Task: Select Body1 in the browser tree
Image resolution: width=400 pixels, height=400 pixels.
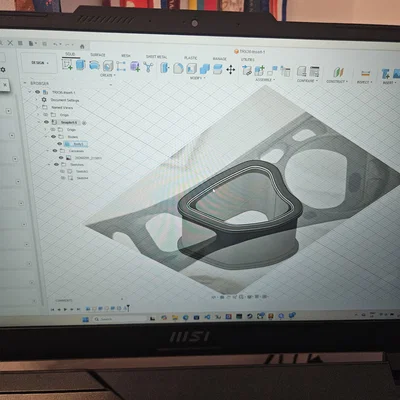Action: click(x=76, y=144)
